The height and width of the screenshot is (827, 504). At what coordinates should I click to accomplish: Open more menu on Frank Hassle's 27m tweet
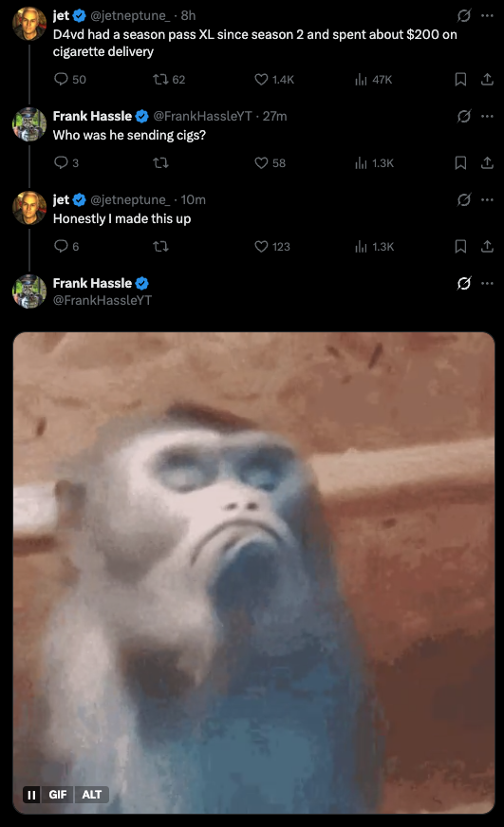[x=487, y=116]
